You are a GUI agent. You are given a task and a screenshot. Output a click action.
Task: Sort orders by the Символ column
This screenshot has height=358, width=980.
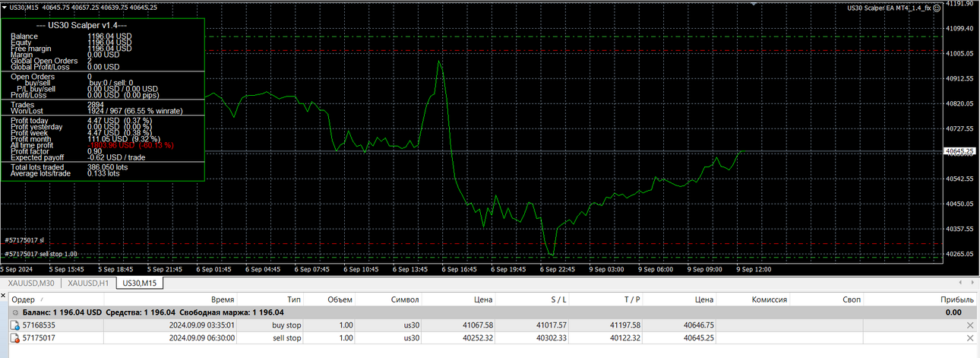[x=405, y=299]
